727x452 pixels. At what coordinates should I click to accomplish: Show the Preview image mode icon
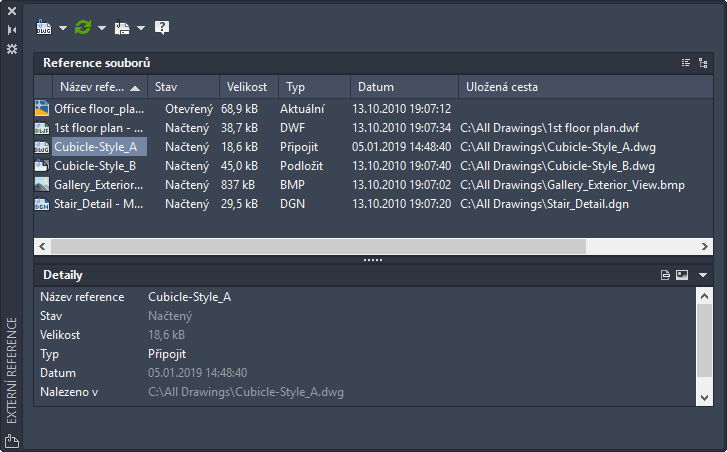[682, 275]
